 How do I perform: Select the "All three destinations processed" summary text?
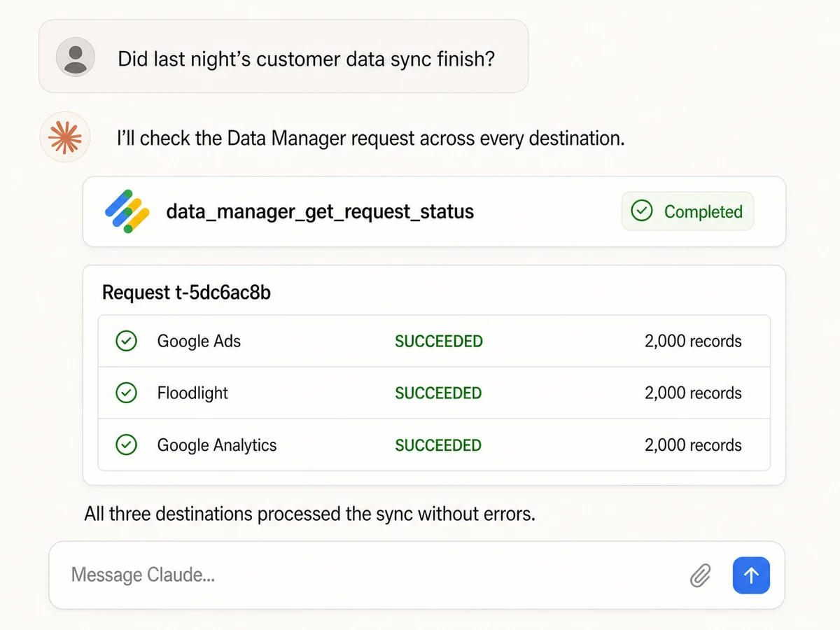click(x=309, y=514)
